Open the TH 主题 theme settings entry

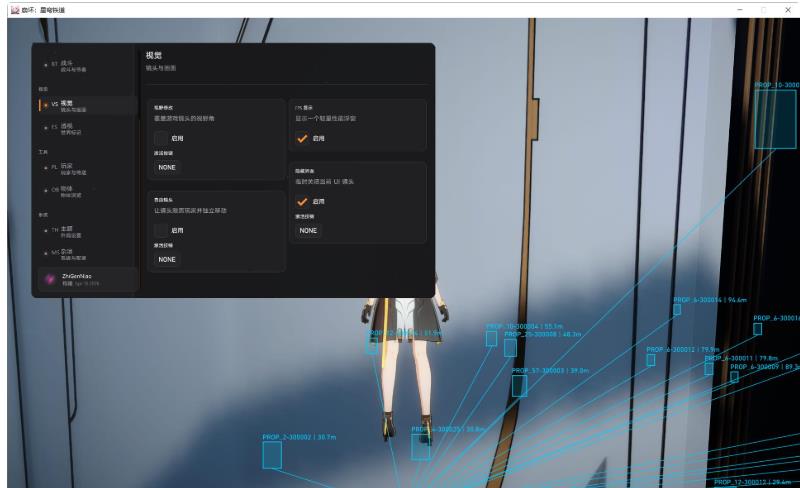(x=86, y=232)
